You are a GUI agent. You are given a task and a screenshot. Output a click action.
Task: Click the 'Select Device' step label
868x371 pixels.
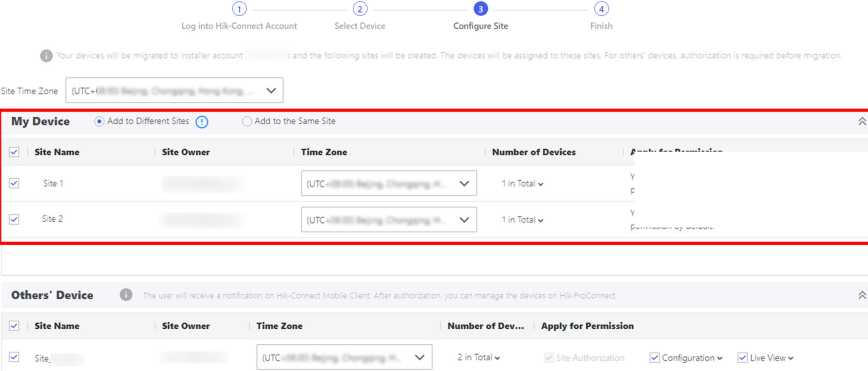(x=360, y=26)
